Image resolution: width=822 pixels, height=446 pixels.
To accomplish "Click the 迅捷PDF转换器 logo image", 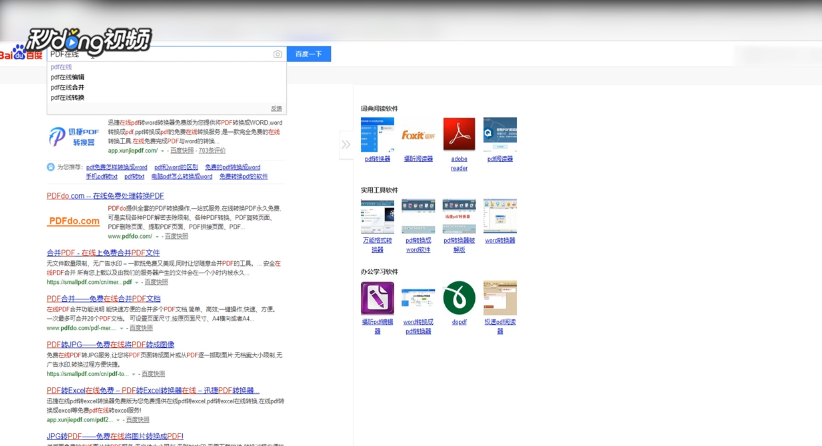I will click(73, 136).
